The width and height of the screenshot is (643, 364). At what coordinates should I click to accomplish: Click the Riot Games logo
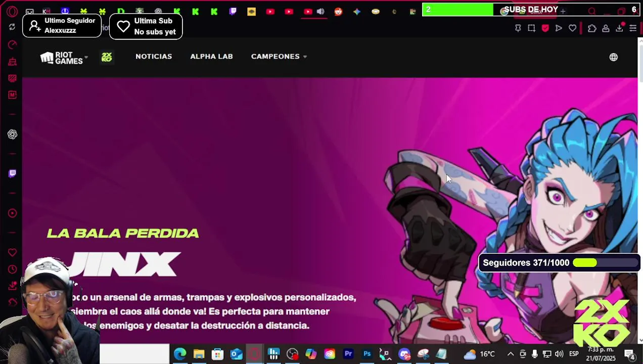pyautogui.click(x=61, y=58)
